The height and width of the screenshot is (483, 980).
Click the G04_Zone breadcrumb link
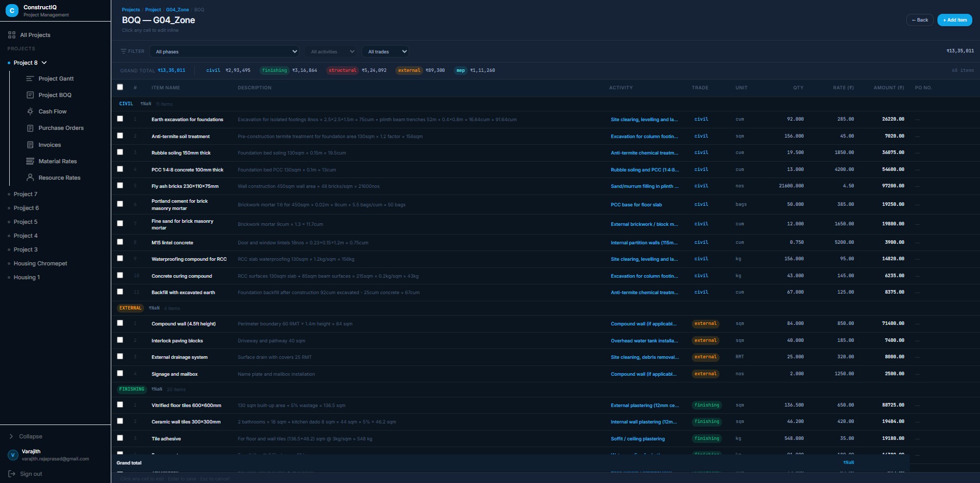(177, 10)
